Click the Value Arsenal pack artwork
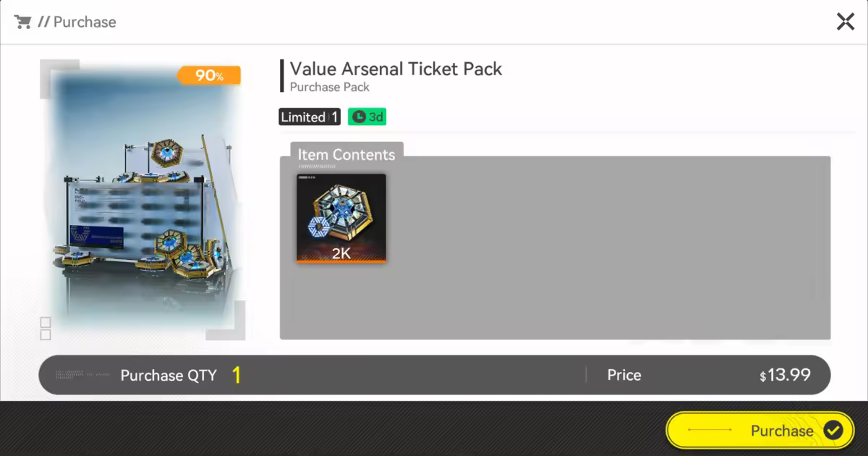 pyautogui.click(x=145, y=203)
